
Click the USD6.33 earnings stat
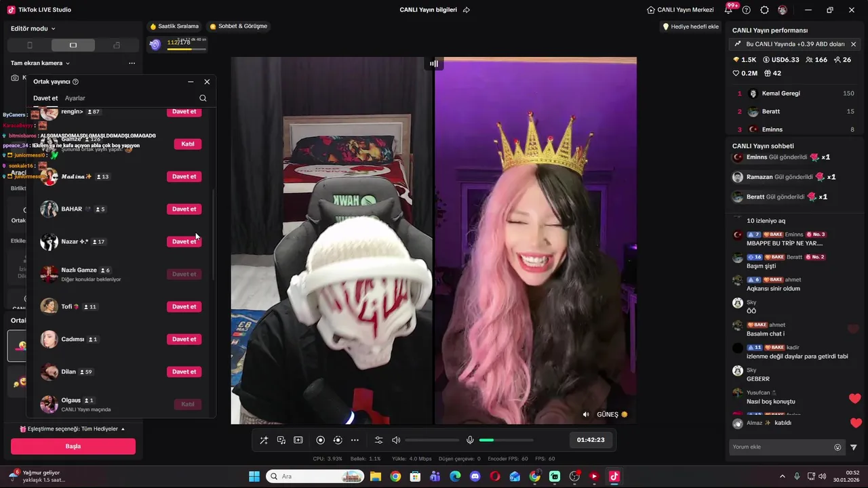point(781,60)
